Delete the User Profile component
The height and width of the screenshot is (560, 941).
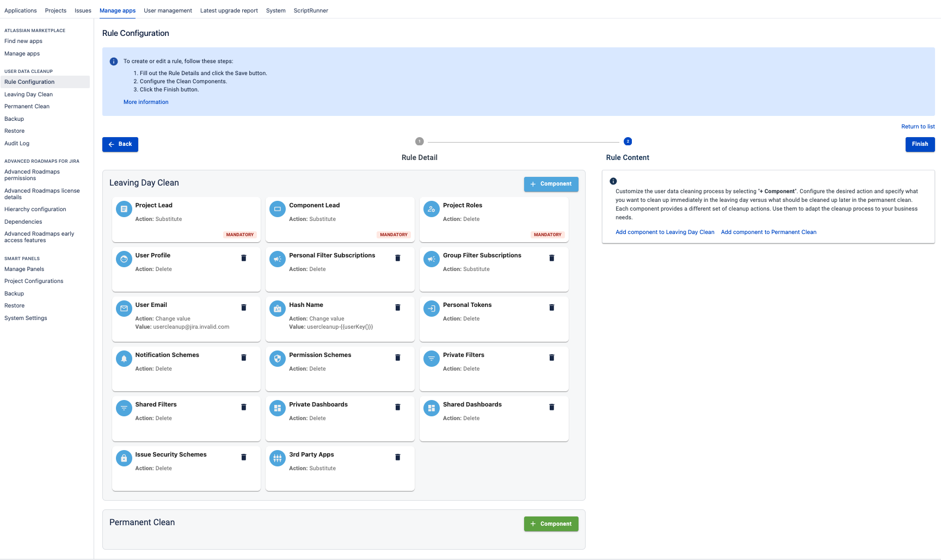pos(244,258)
